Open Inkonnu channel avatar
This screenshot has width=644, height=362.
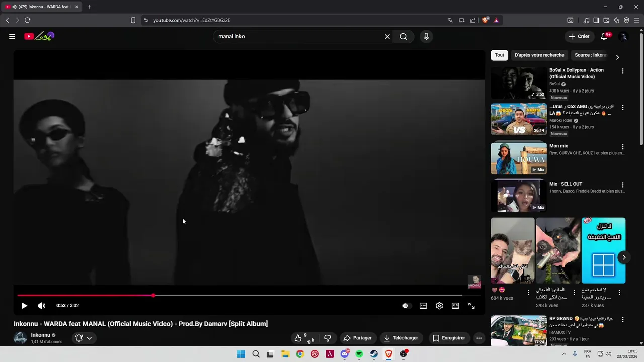coord(20,338)
